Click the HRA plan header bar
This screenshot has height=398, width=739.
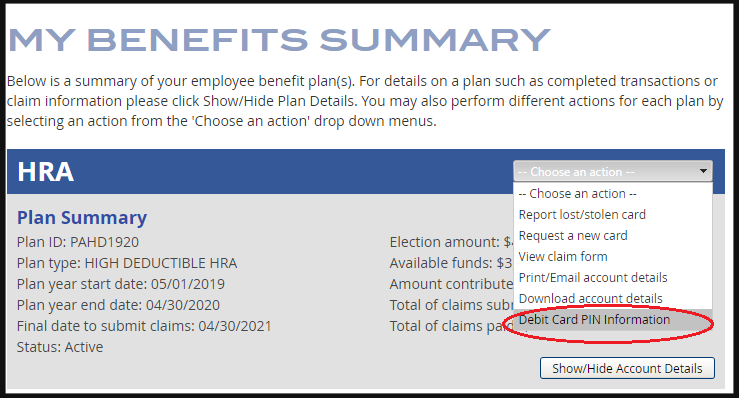coord(259,172)
